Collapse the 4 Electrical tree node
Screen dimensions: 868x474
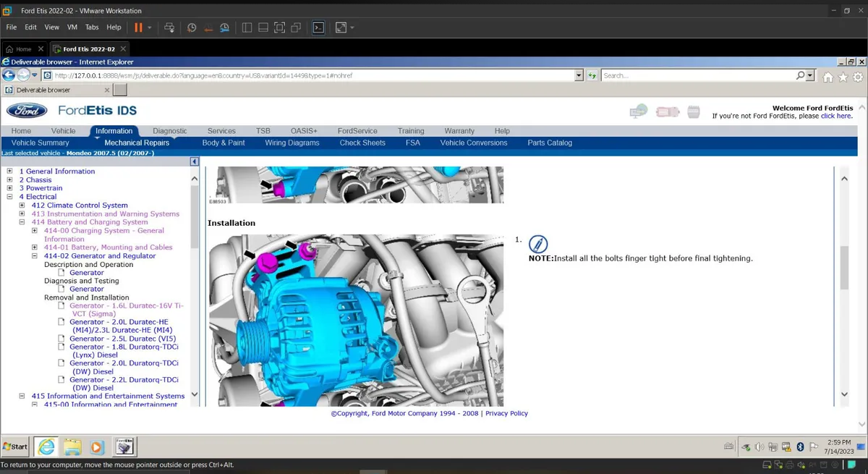point(10,197)
